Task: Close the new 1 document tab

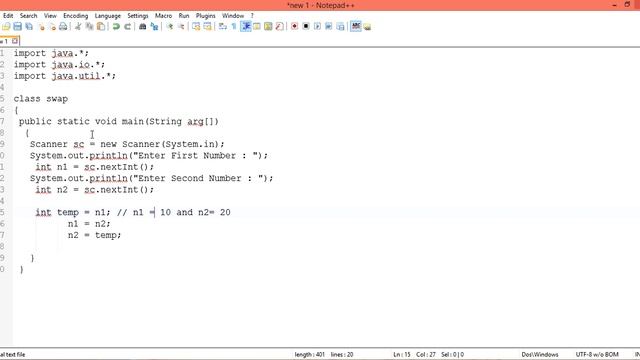Action: pos(15,41)
